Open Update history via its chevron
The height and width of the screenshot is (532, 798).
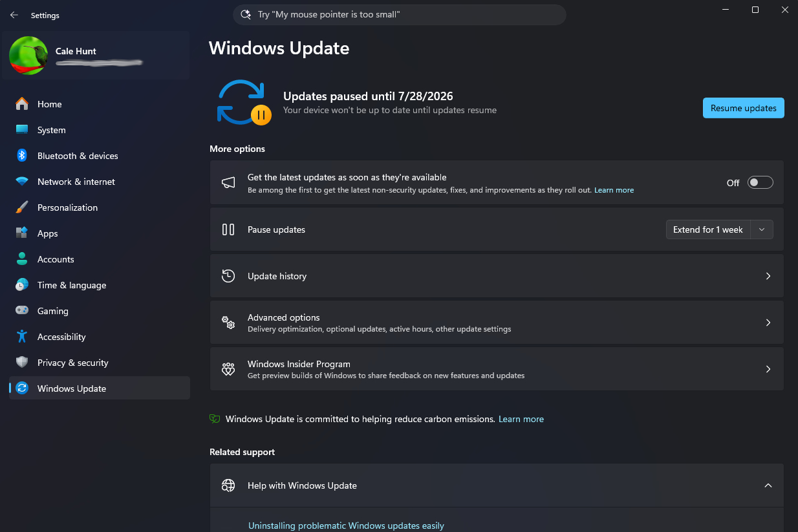coord(768,276)
